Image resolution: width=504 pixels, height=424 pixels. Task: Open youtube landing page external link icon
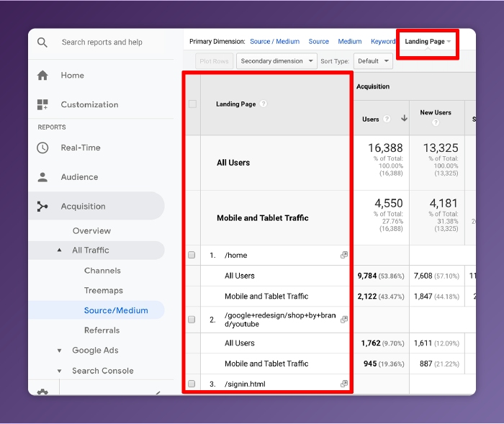(344, 319)
